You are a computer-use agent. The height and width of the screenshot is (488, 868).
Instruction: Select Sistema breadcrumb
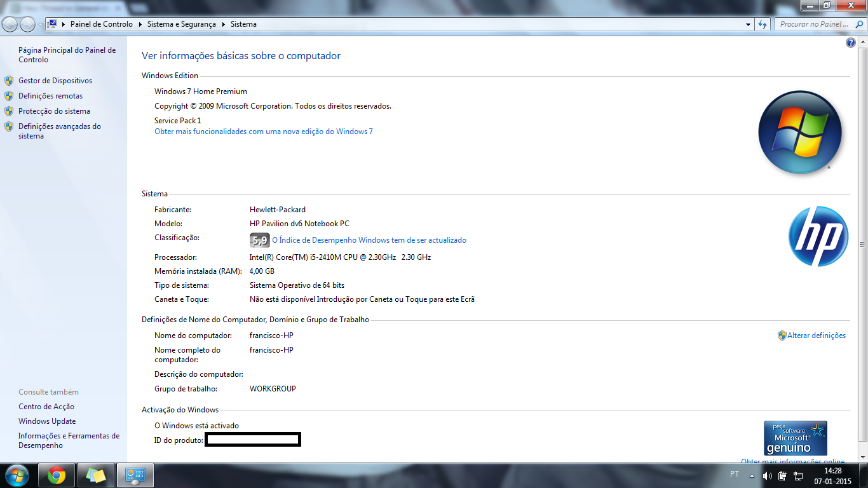(243, 24)
